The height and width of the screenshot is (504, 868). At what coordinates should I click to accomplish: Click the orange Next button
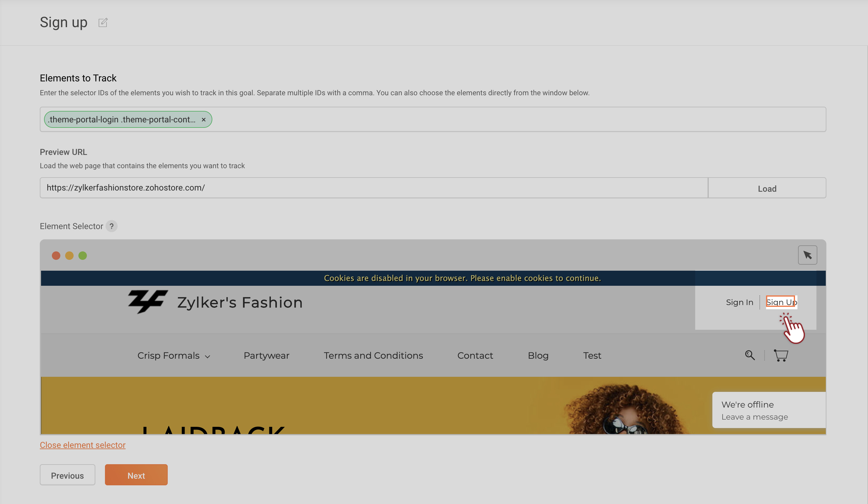coord(136,475)
